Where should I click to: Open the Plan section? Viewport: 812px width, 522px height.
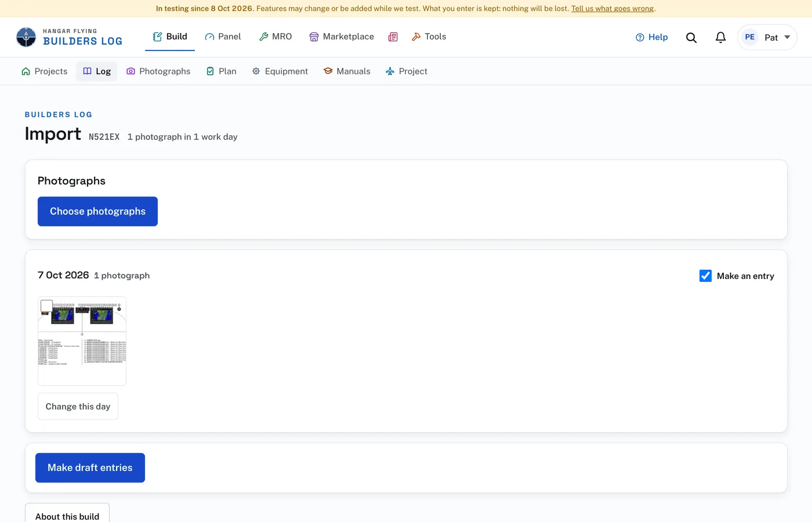(x=222, y=71)
